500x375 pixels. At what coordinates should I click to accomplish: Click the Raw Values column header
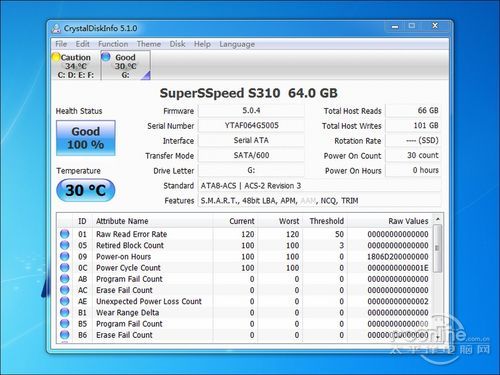pyautogui.click(x=390, y=221)
